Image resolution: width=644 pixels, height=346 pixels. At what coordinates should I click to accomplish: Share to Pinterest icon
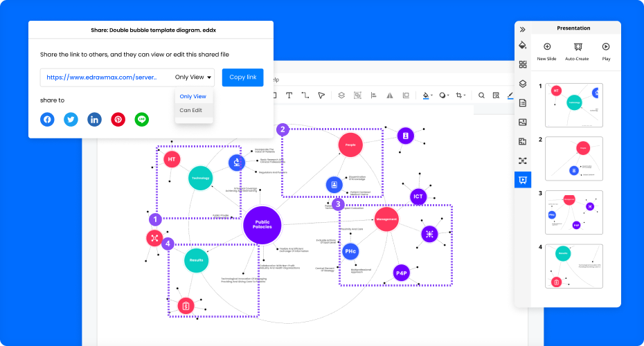(x=118, y=119)
